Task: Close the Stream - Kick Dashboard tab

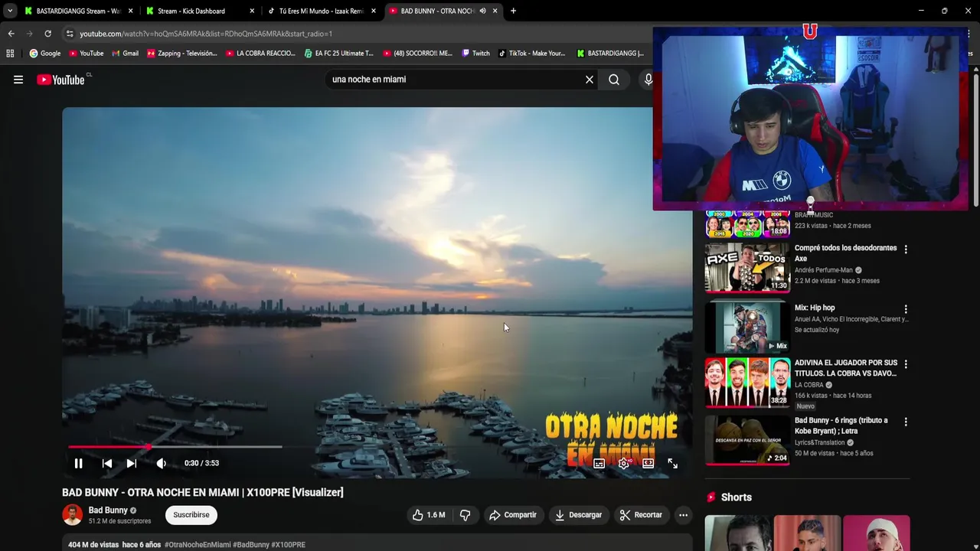Action: pyautogui.click(x=252, y=11)
